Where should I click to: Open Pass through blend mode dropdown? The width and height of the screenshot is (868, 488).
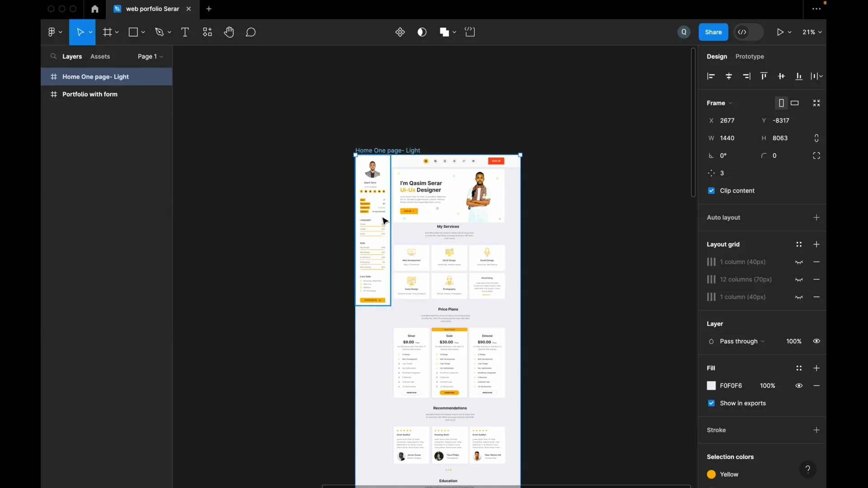(742, 341)
